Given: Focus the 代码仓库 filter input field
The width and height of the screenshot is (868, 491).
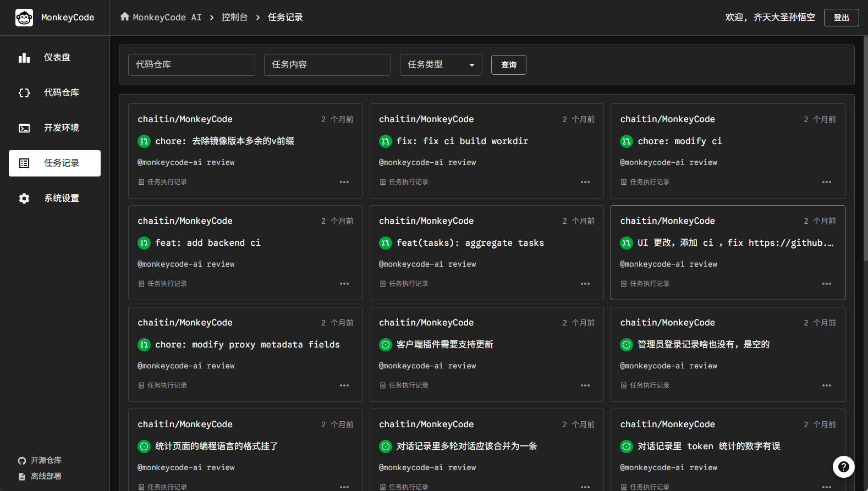Looking at the screenshot, I should [191, 65].
